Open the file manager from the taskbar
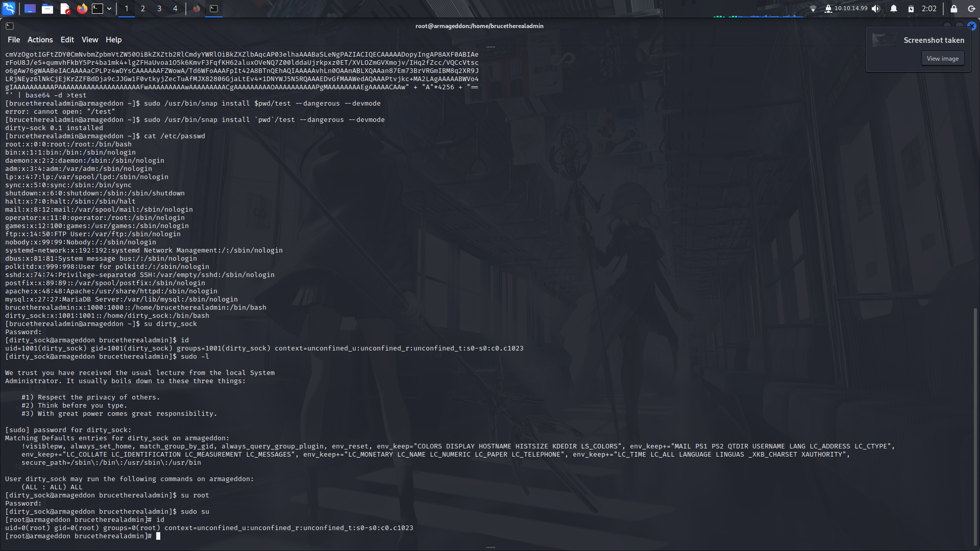This screenshot has width=980, height=551. (47, 9)
